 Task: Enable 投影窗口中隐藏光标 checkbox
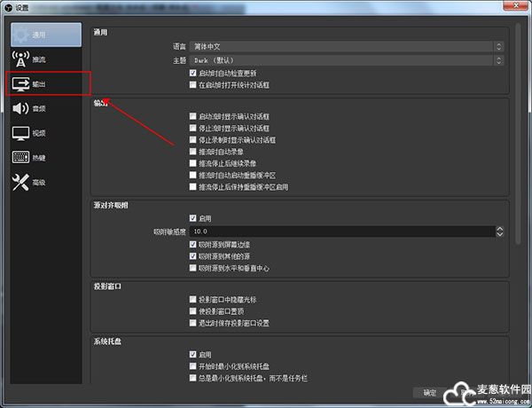[193, 300]
